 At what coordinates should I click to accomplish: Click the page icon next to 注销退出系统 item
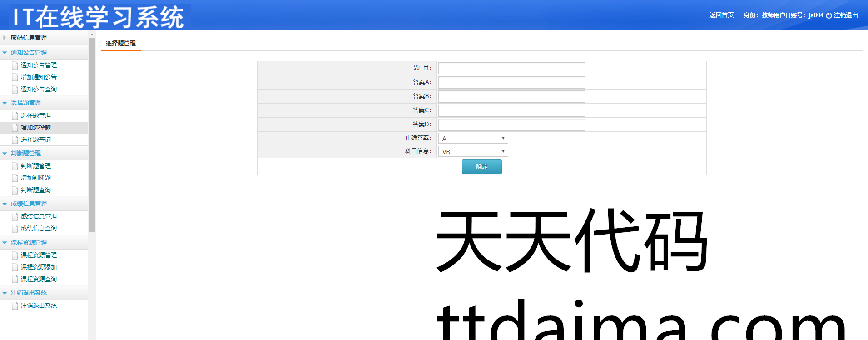15,306
